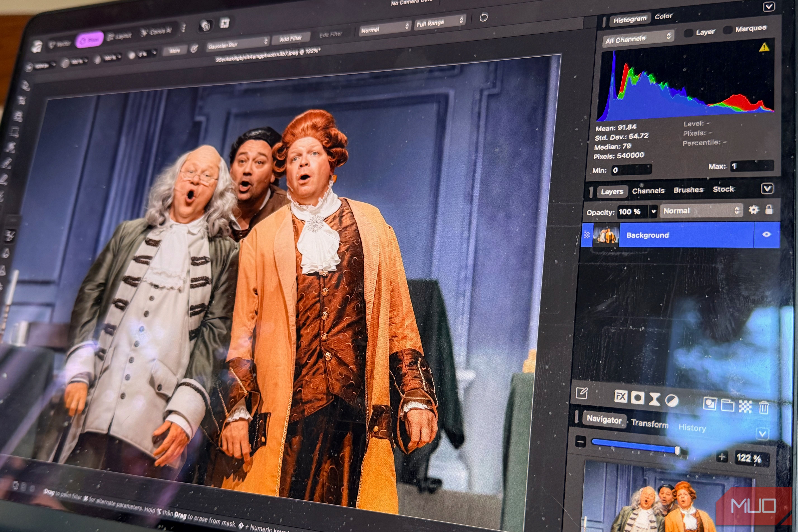
Task: Click the Background layer thumbnail
Action: click(606, 235)
